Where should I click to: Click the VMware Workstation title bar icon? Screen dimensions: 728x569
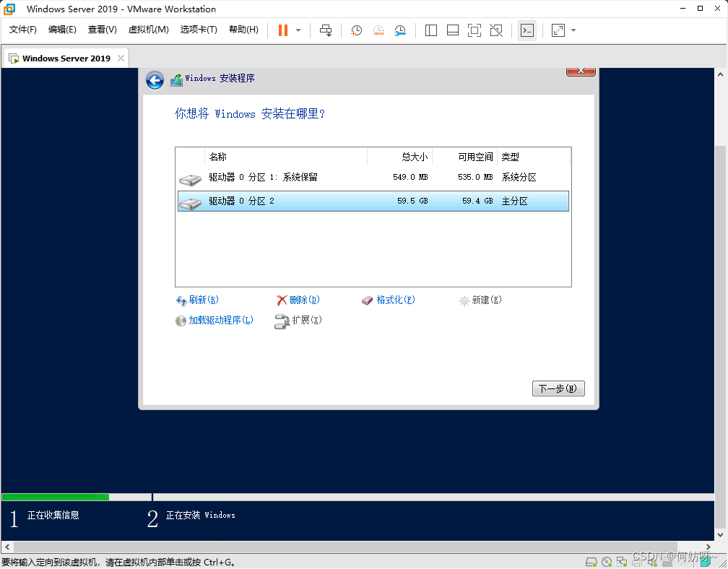(x=9, y=9)
